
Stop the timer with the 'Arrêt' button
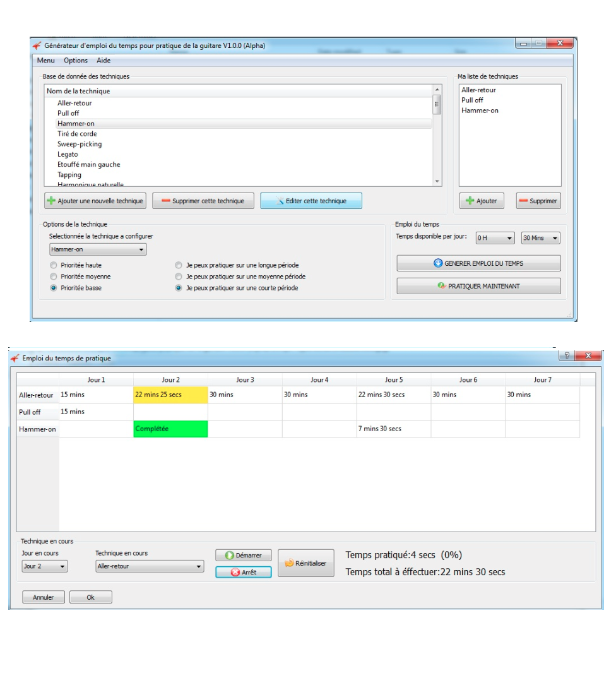click(243, 572)
